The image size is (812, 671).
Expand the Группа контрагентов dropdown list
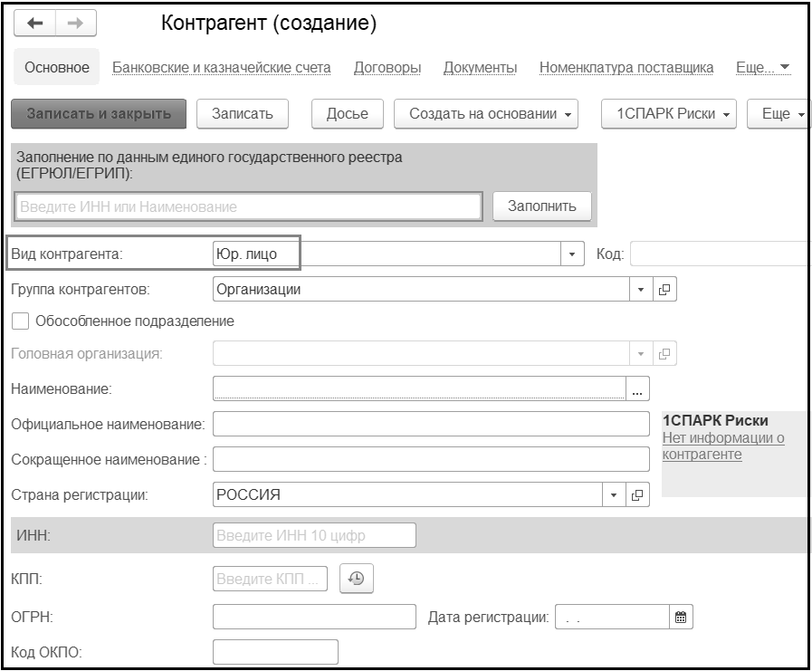[641, 290]
